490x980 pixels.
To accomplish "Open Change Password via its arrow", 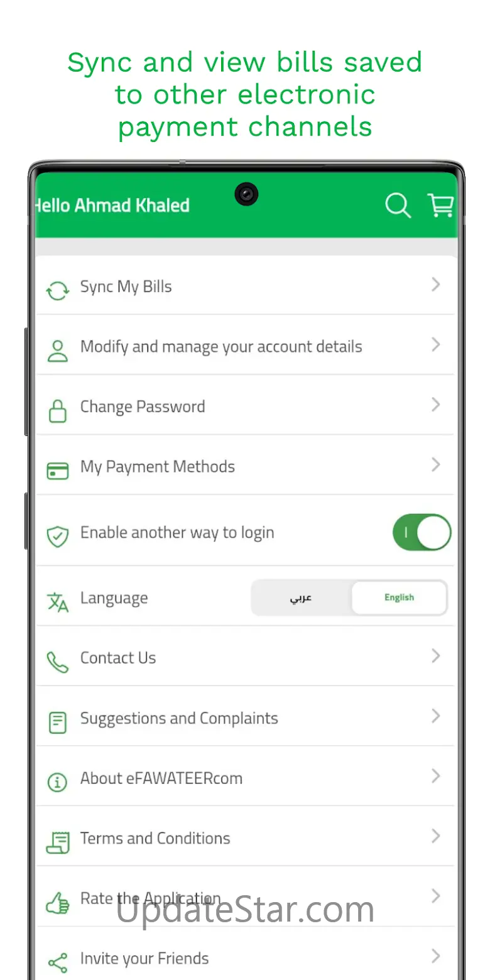I will point(435,405).
